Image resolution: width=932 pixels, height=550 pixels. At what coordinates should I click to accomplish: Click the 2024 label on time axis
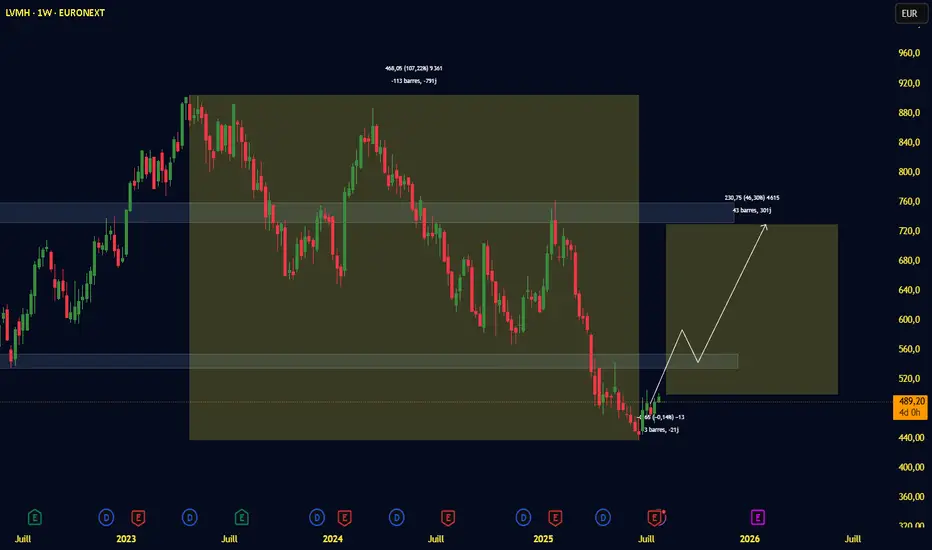coord(333,539)
